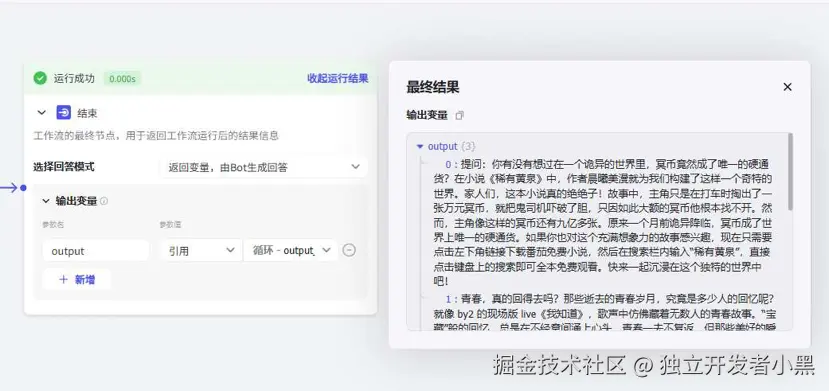Image resolution: width=829 pixels, height=391 pixels.
Task: Click the purple End node icon
Action: click(63, 113)
